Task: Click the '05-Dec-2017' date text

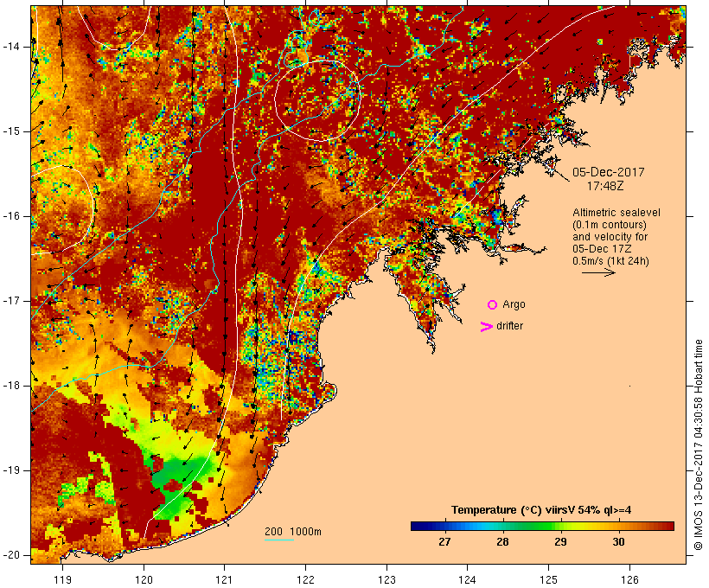Action: [x=608, y=172]
